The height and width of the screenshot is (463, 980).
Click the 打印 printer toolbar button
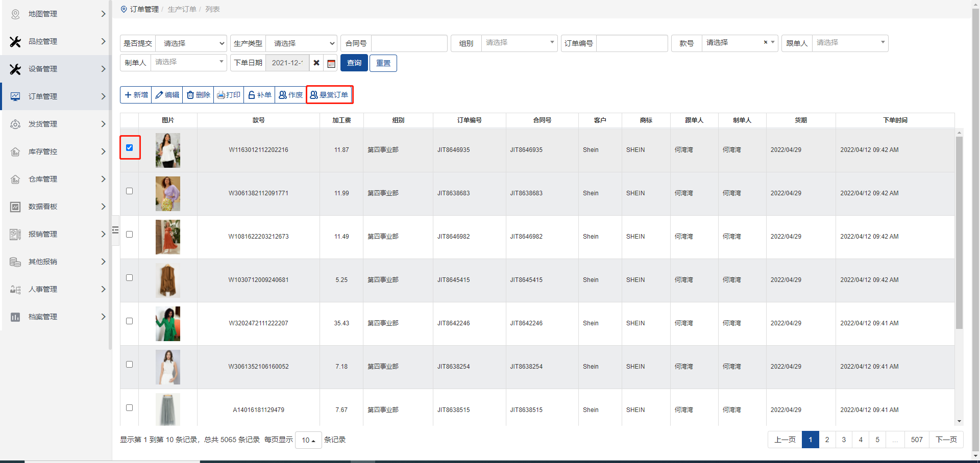tap(229, 95)
